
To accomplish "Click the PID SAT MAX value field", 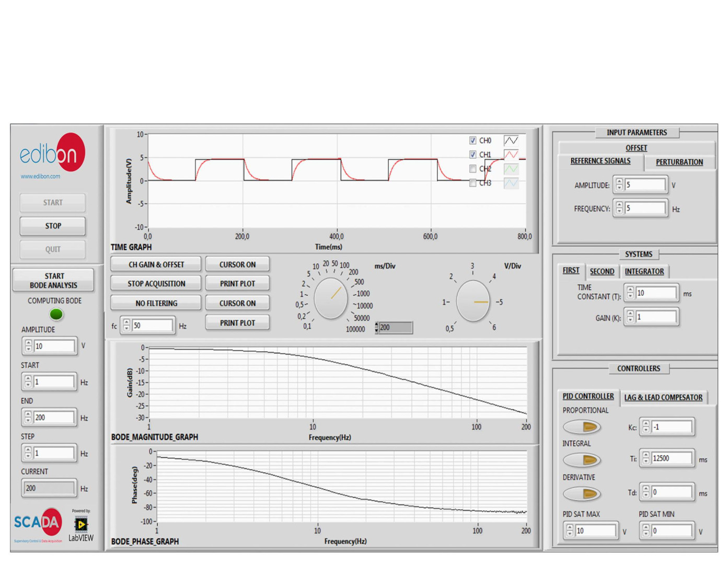I will click(x=596, y=531).
